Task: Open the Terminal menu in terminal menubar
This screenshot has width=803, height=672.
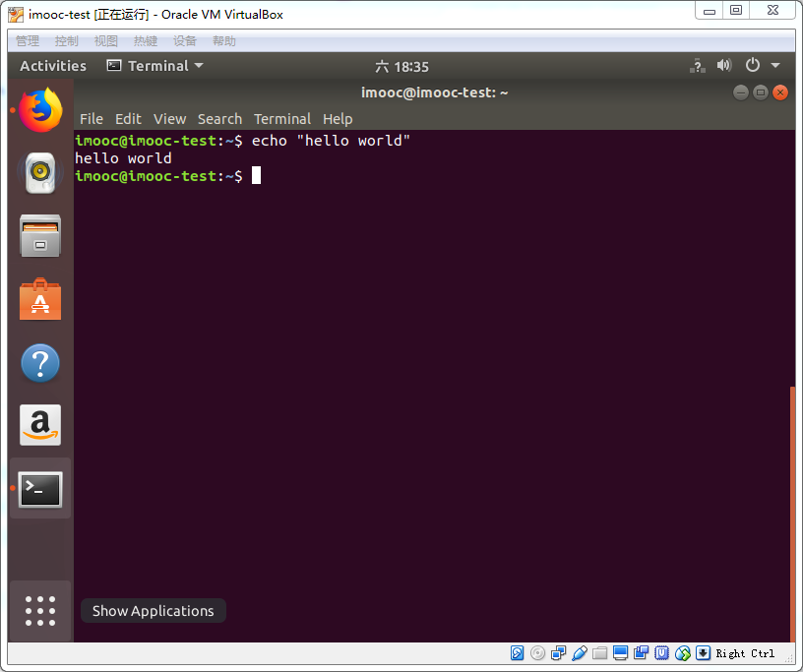Action: [x=282, y=119]
